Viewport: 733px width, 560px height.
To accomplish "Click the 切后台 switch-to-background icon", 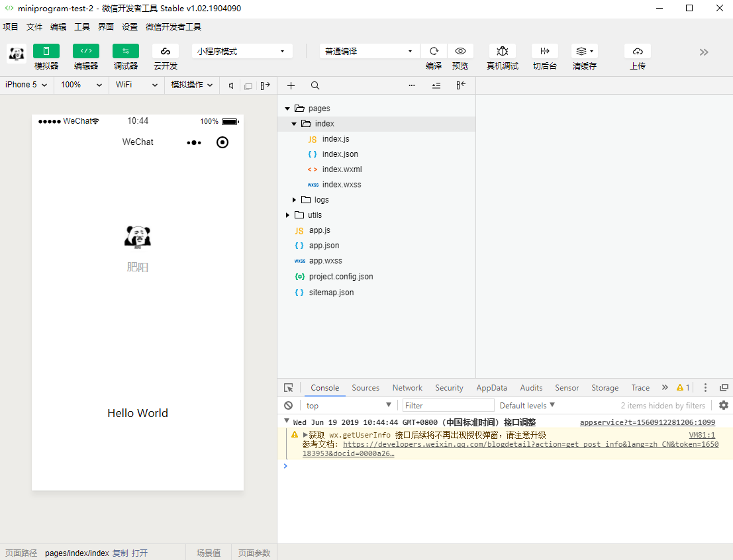I will 545,51.
